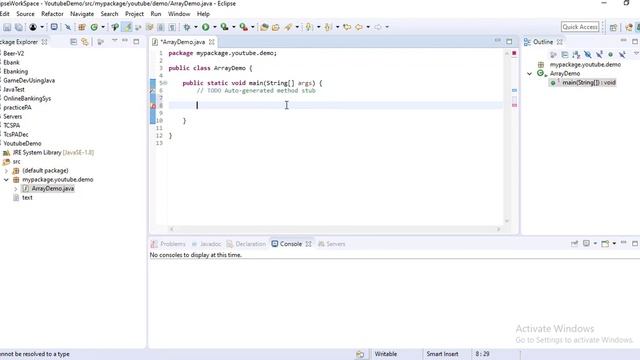640x360 pixels.
Task: Select main(String[]) : void in Outline
Action: click(x=589, y=83)
